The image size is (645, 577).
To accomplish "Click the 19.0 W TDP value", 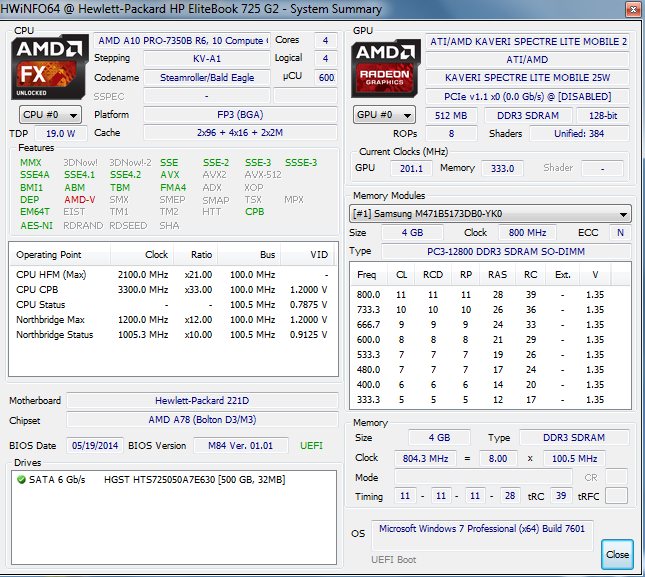I will pos(61,134).
